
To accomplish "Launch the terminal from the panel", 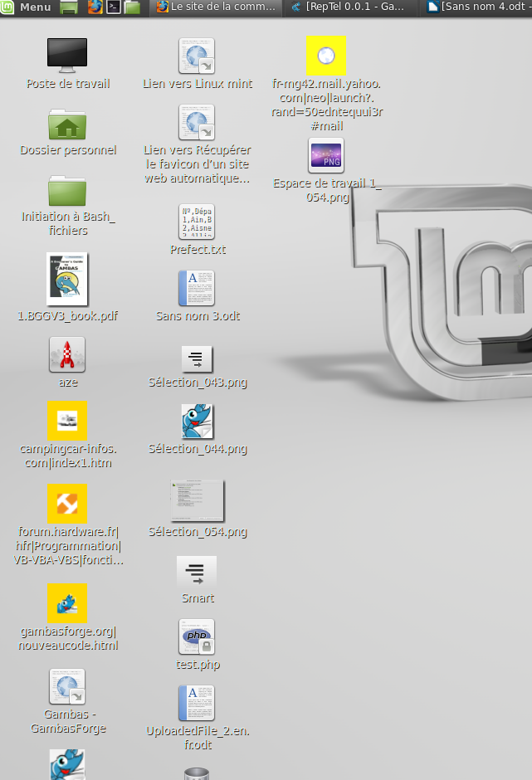I will pyautogui.click(x=114, y=7).
